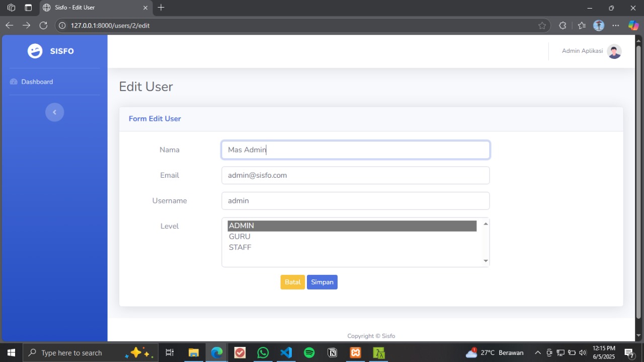Screen dimensions: 644x362
Task: Collapse sidebar with the round chevron toggle
Action: (54, 112)
